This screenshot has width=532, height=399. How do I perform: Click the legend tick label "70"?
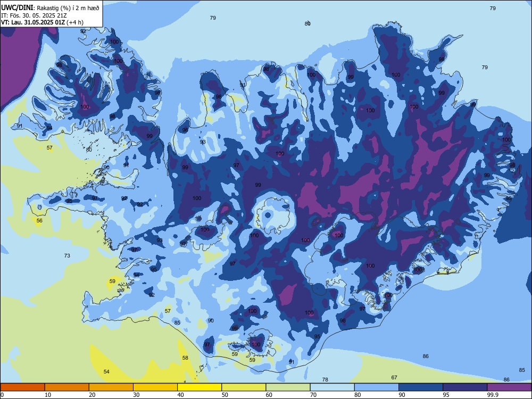(313, 395)
